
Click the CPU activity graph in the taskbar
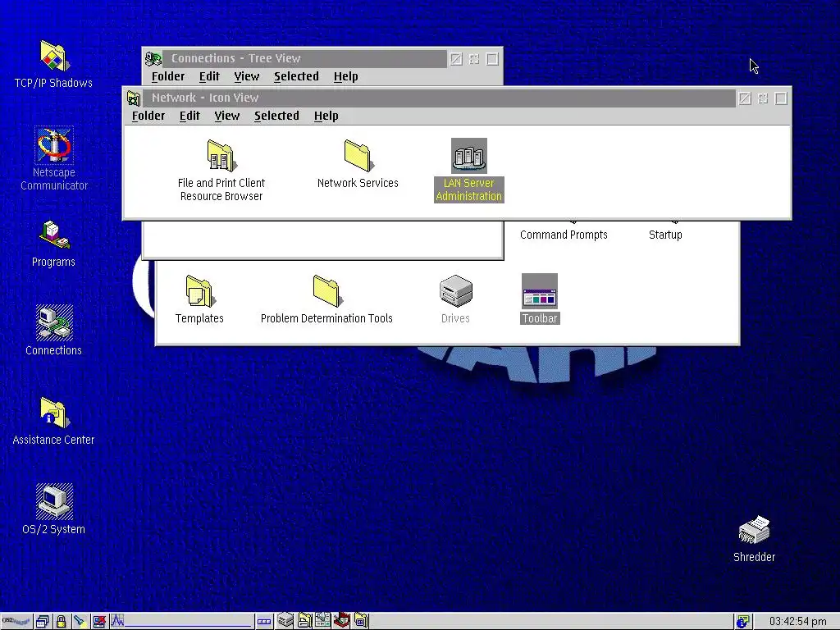pyautogui.click(x=181, y=621)
